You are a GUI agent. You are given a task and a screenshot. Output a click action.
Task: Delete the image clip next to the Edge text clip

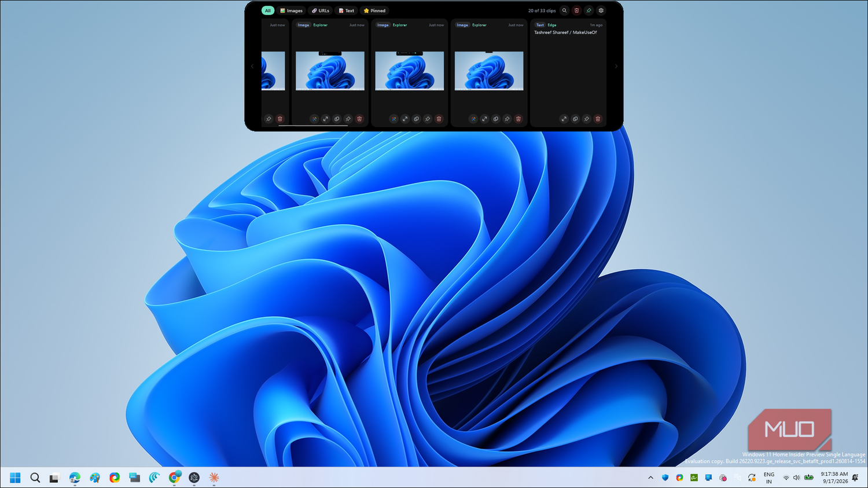point(518,119)
